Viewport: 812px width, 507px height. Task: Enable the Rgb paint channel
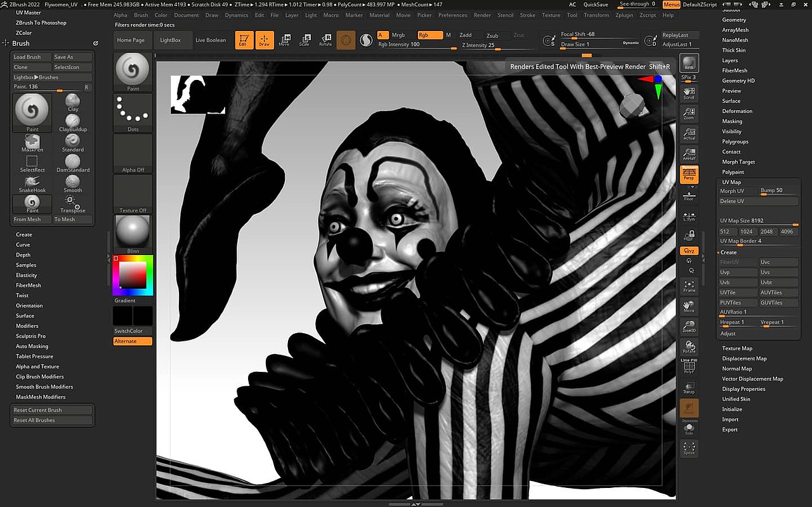(430, 35)
